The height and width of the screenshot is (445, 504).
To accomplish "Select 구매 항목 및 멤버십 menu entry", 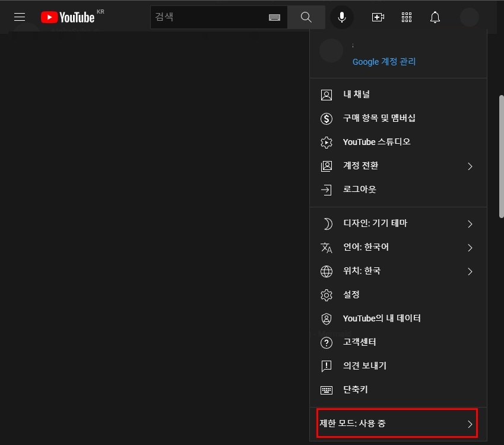I will coord(379,118).
